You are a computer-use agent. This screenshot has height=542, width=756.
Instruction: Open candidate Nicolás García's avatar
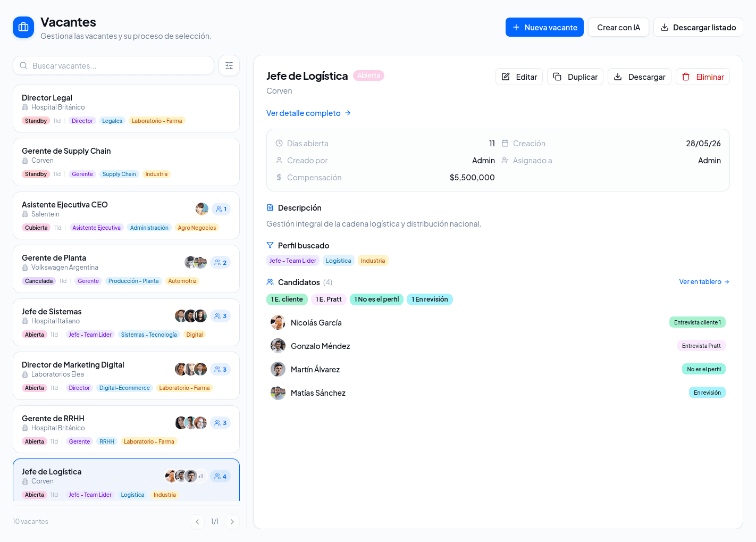(278, 322)
